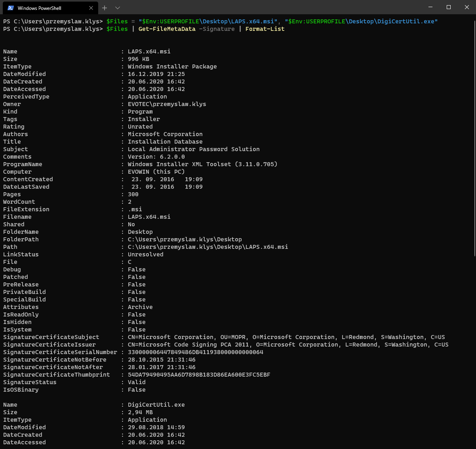Open the tab dropdown chevron menu

coord(117,8)
